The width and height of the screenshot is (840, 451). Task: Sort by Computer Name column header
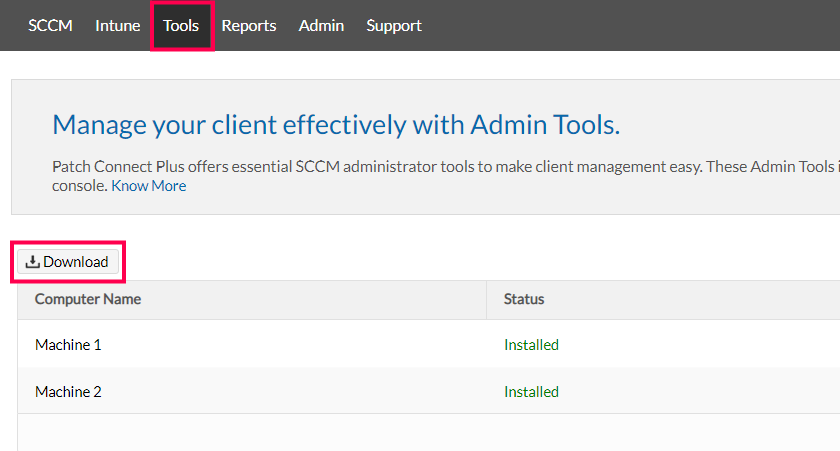pyautogui.click(x=88, y=299)
